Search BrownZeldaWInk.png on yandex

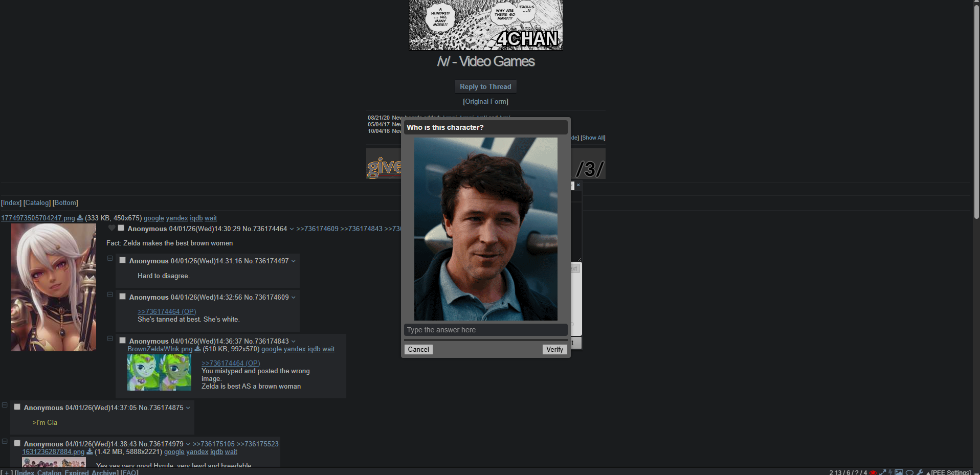point(295,349)
